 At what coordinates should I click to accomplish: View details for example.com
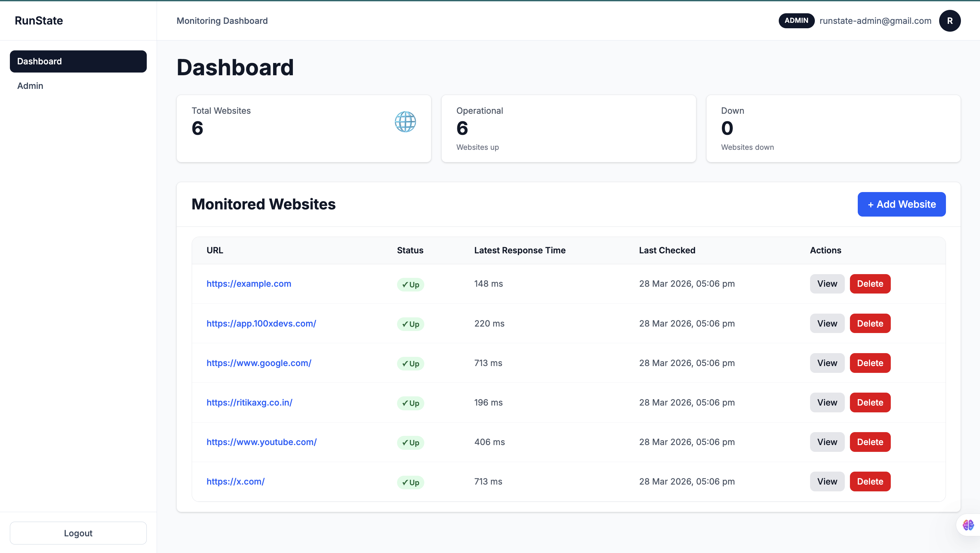(827, 284)
